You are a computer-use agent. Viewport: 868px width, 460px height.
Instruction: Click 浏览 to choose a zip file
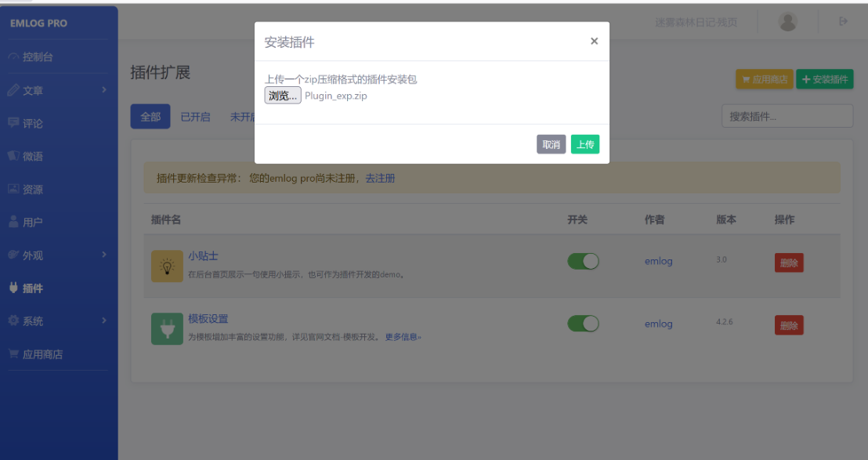coord(283,96)
